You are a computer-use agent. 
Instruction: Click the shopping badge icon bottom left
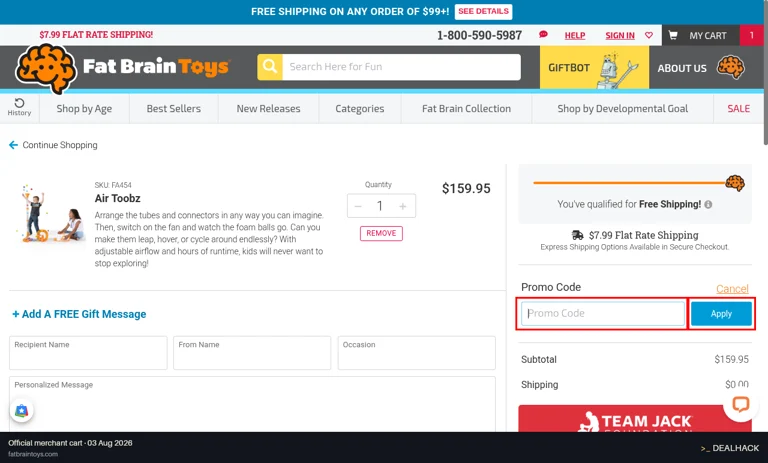[x=22, y=411]
